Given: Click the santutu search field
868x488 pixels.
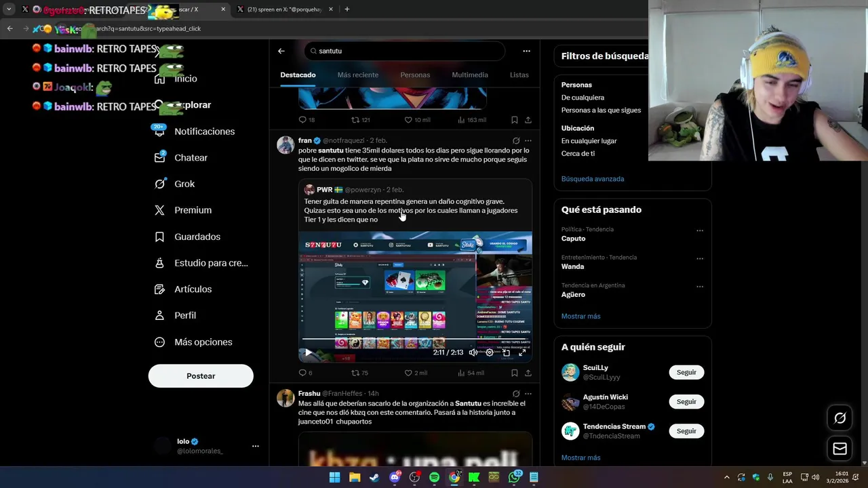Looking at the screenshot, I should coord(404,51).
